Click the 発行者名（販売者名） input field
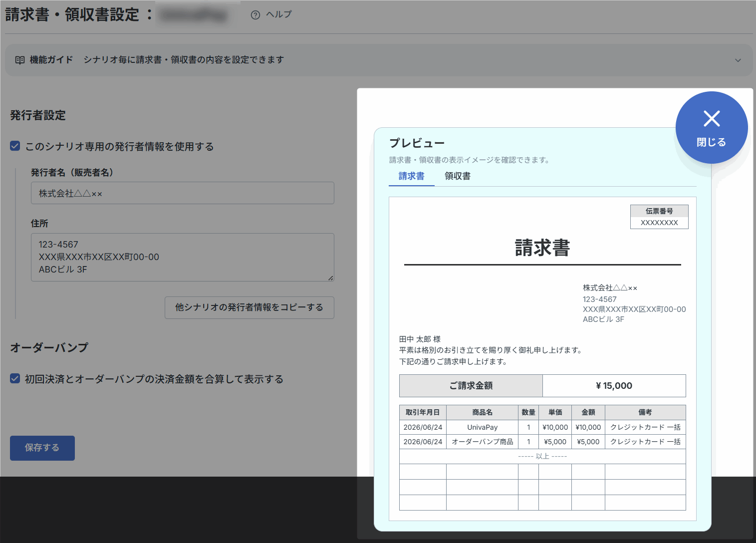Screen dimensions: 756x543 183,193
